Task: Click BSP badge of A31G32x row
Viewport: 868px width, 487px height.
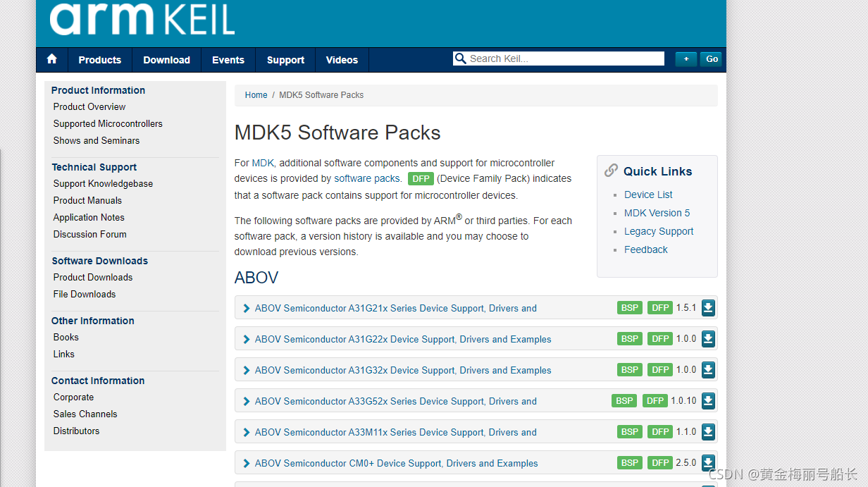Action: pyautogui.click(x=630, y=370)
